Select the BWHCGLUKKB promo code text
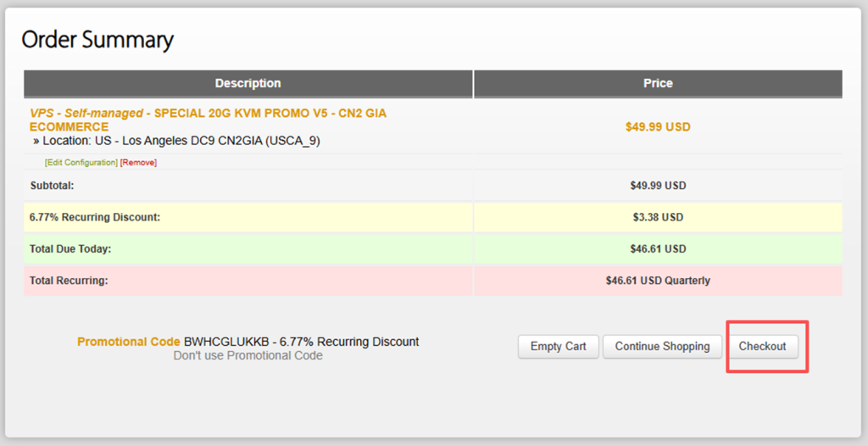 tap(226, 342)
